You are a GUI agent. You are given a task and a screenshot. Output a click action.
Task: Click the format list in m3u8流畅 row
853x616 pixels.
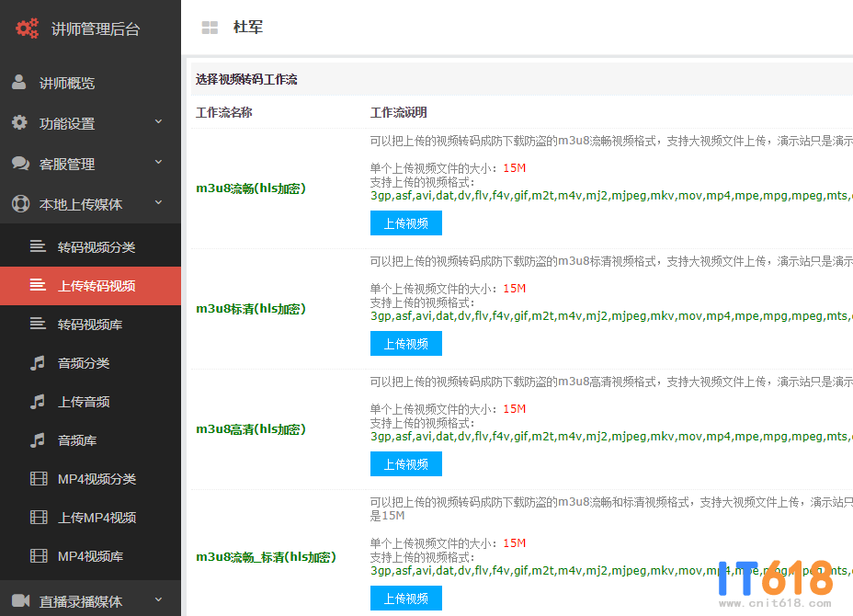(x=611, y=195)
